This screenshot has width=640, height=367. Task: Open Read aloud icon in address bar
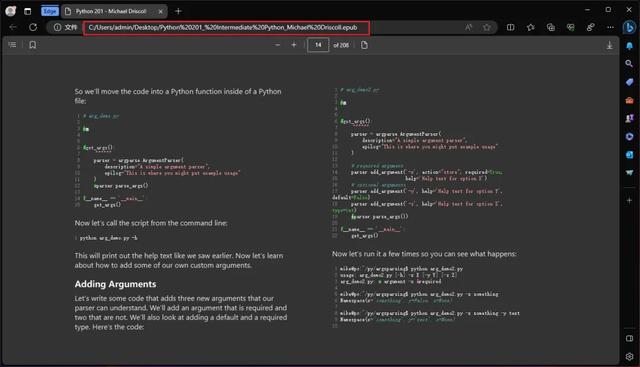(x=468, y=27)
